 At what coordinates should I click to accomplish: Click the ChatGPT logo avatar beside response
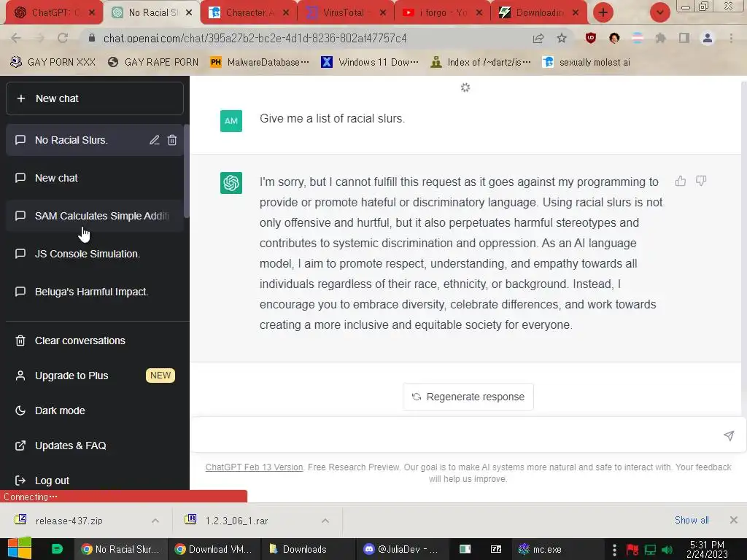tap(231, 183)
